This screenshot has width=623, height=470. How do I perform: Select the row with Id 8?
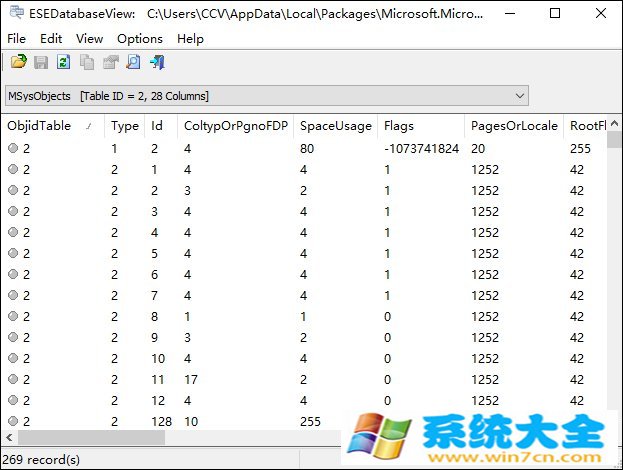click(304, 317)
